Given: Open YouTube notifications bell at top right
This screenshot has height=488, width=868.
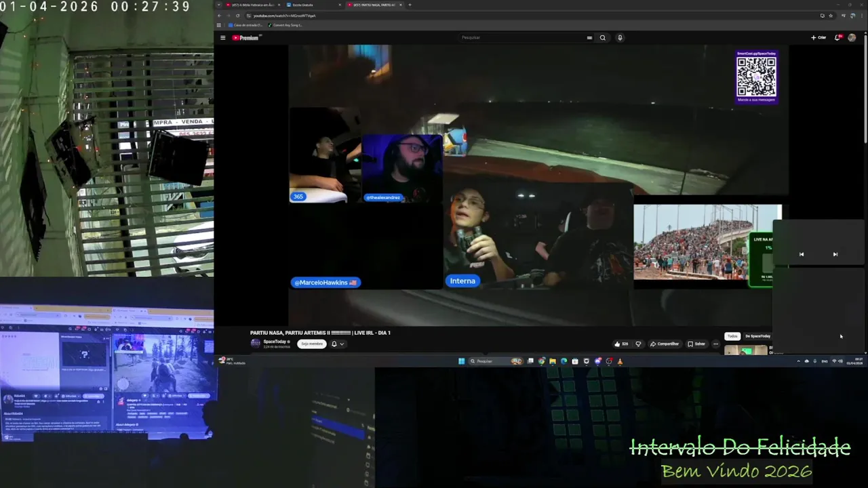Looking at the screenshot, I should click(837, 38).
